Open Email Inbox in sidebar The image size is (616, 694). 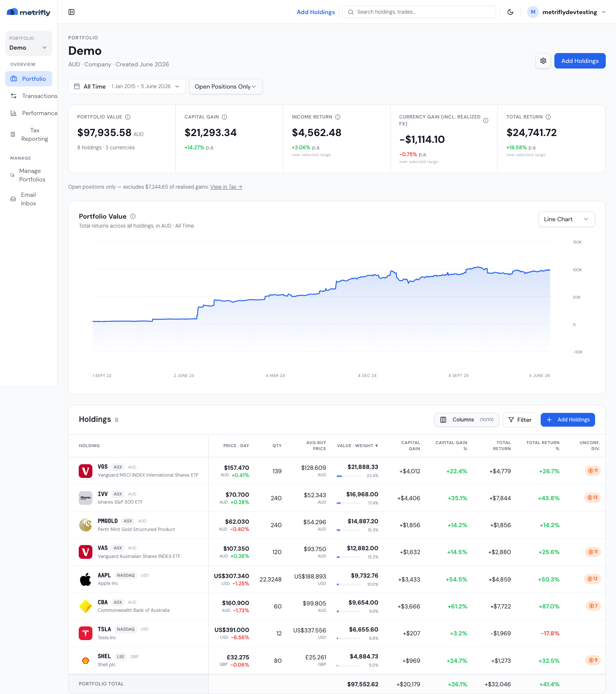(x=29, y=199)
